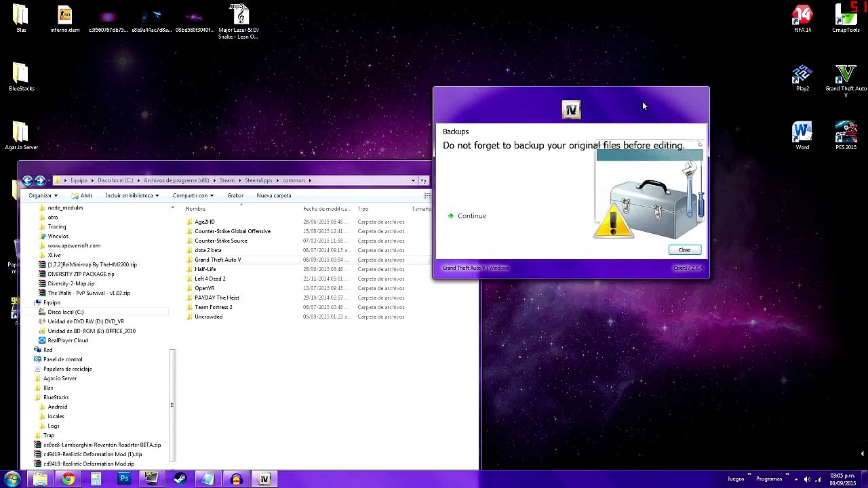Select the PES 2015 desktop icon
Image resolution: width=868 pixels, height=488 pixels.
click(846, 136)
